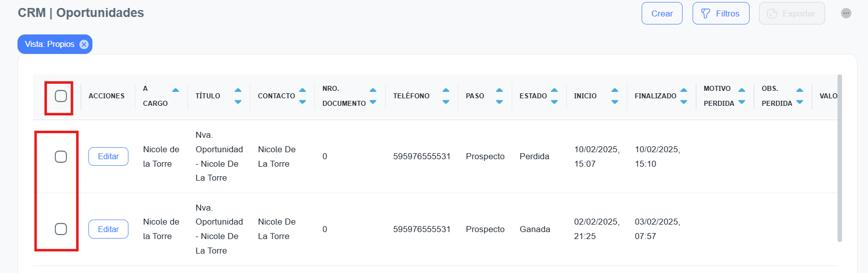Sort ascending by Teléfono column
The image size is (868, 273).
click(446, 90)
